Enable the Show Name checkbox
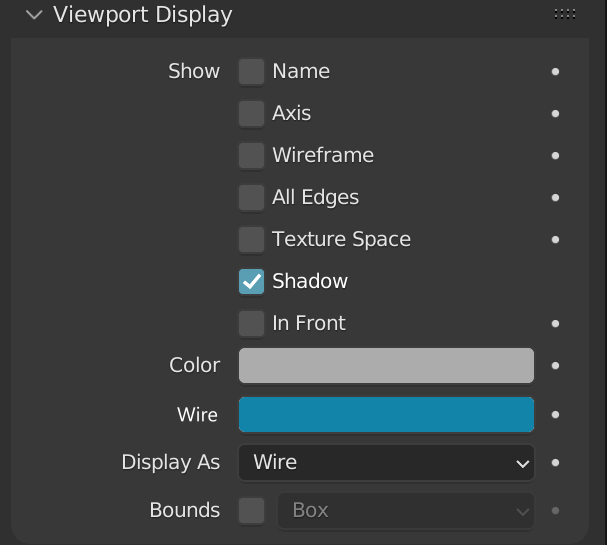 pyautogui.click(x=252, y=72)
